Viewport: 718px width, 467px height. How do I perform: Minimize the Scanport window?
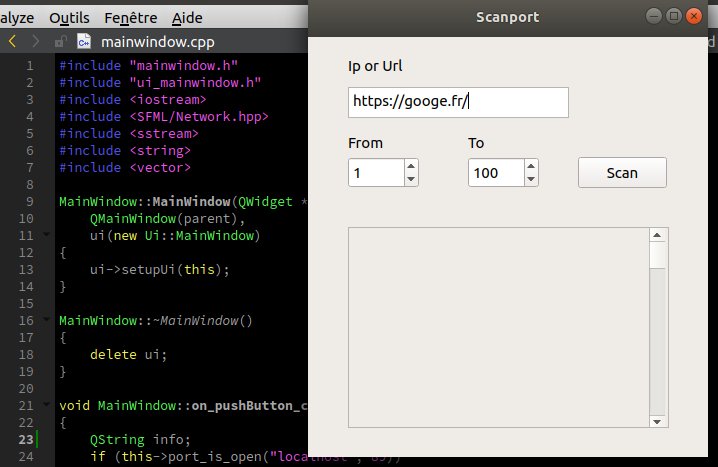tap(653, 16)
